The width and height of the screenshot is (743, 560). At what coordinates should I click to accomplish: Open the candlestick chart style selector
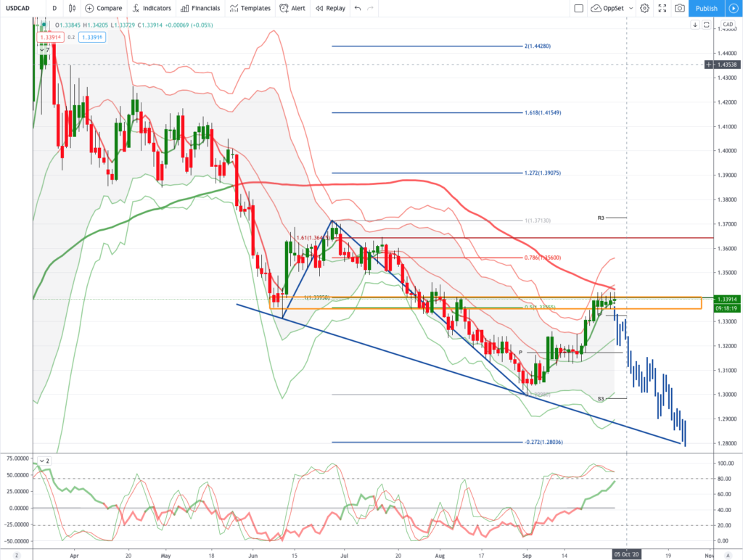point(72,9)
